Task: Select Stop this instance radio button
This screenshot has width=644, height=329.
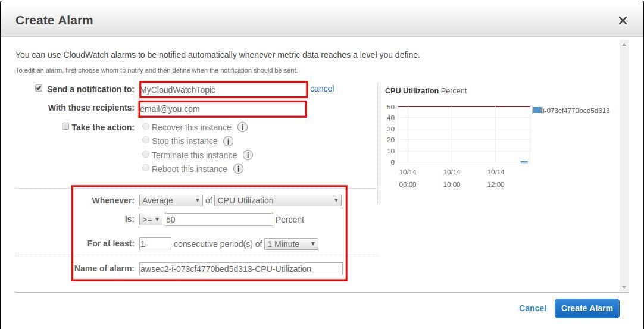Action: (145, 140)
